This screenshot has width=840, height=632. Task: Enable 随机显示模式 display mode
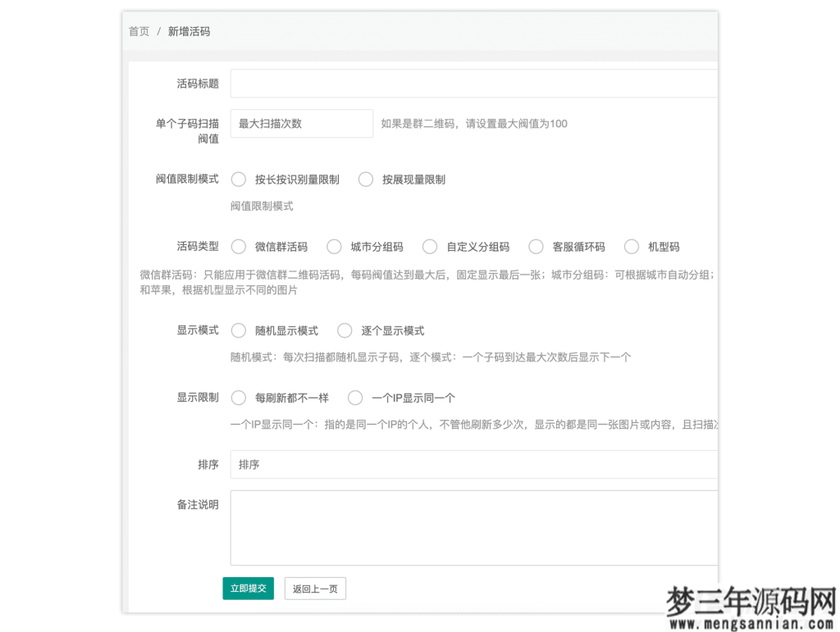[x=238, y=331]
